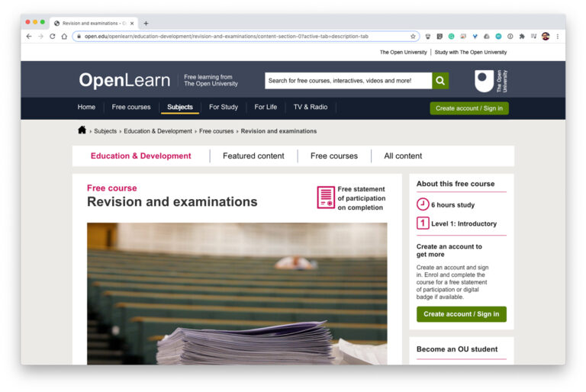The width and height of the screenshot is (586, 392).
Task: Open the media playlist control icon
Action: point(533,37)
